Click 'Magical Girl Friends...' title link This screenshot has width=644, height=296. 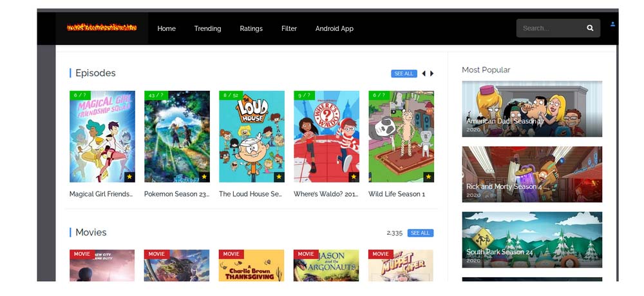tap(102, 194)
